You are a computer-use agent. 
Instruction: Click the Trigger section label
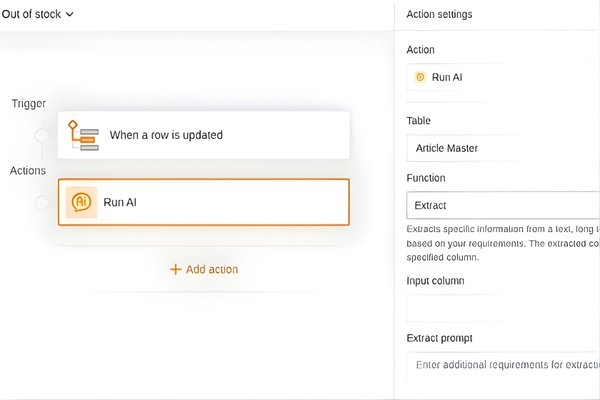(29, 104)
